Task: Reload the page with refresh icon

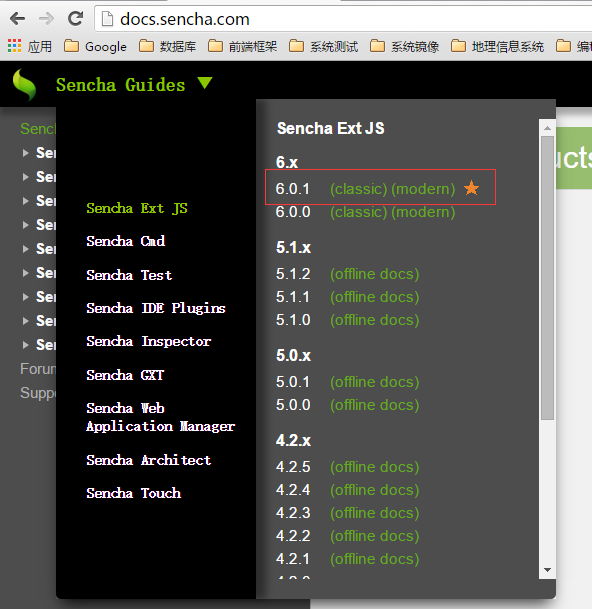Action: (x=75, y=18)
